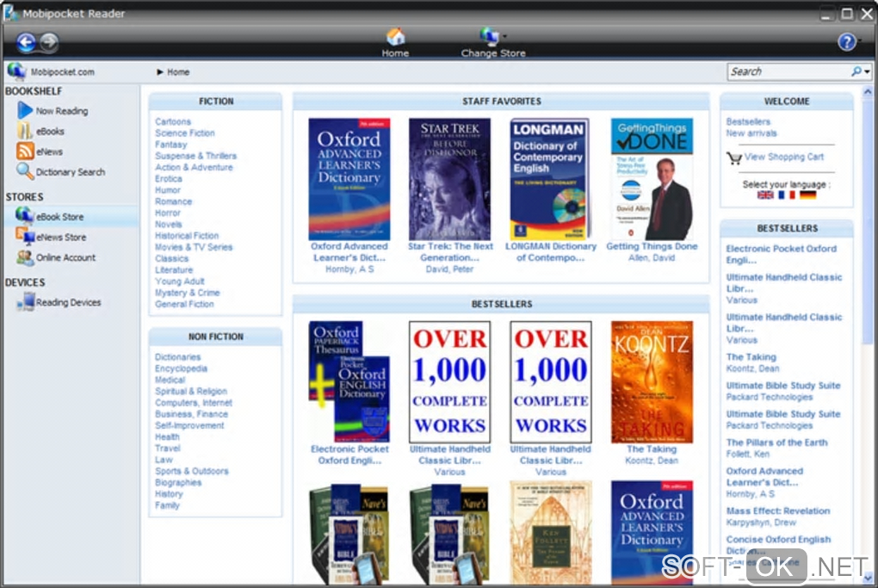Open the help question mark icon
The width and height of the screenshot is (878, 588).
tap(847, 42)
